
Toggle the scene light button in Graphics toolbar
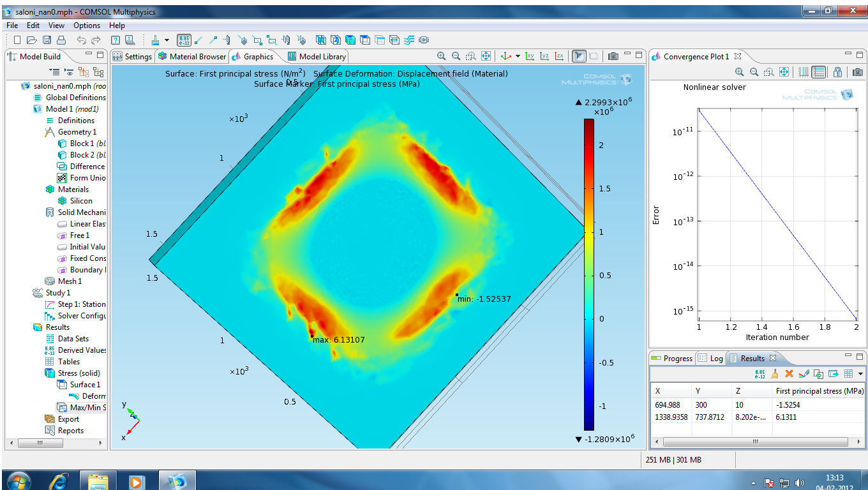[x=578, y=56]
